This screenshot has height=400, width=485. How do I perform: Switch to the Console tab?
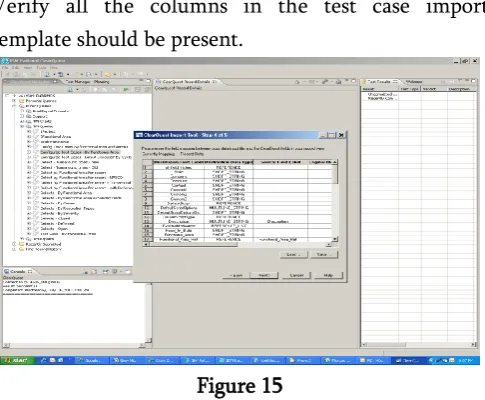point(18,272)
